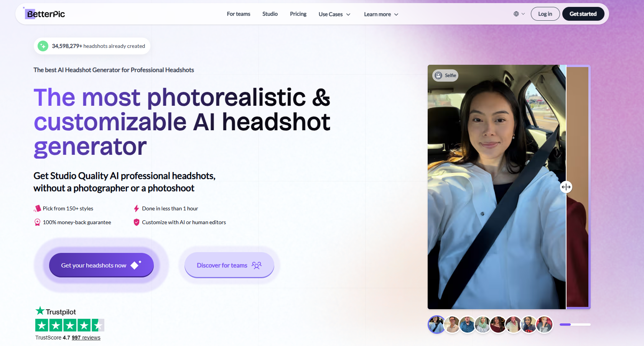Viewport: 644px width, 346px height.
Task: Click the Discover for teams button
Action: point(229,265)
